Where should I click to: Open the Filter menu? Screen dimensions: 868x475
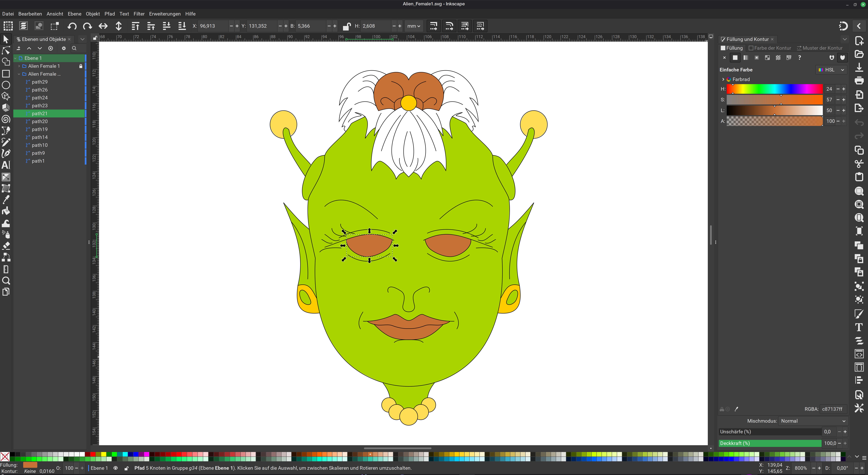pos(139,14)
